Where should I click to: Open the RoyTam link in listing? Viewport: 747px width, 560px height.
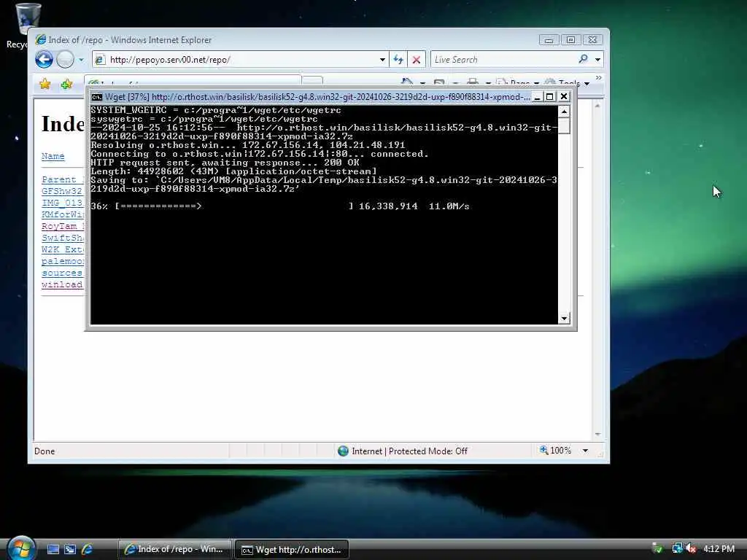tap(63, 226)
